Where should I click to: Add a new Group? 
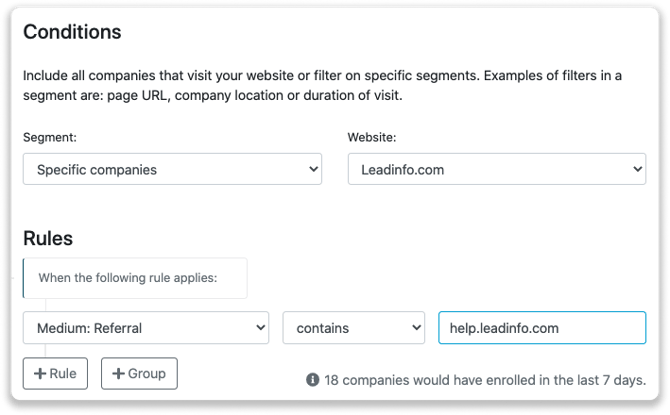pyautogui.click(x=139, y=374)
